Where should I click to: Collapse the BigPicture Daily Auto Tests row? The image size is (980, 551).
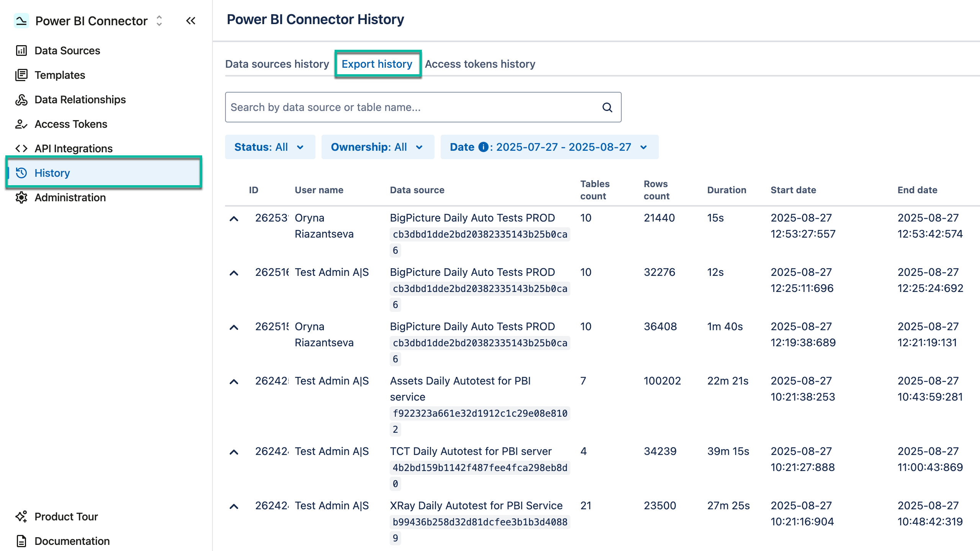point(234,218)
